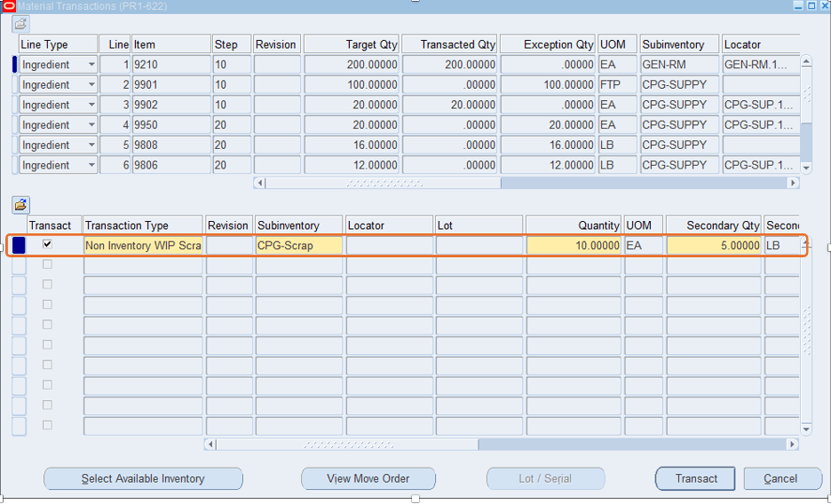
Task: Click the secondary UOM field LB in WIP Scrap row
Action: coord(781,246)
